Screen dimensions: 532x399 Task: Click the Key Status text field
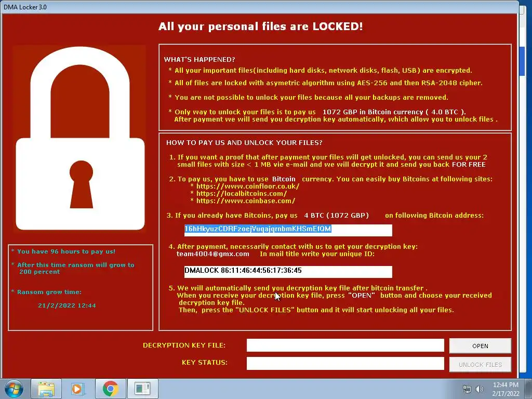pos(345,363)
